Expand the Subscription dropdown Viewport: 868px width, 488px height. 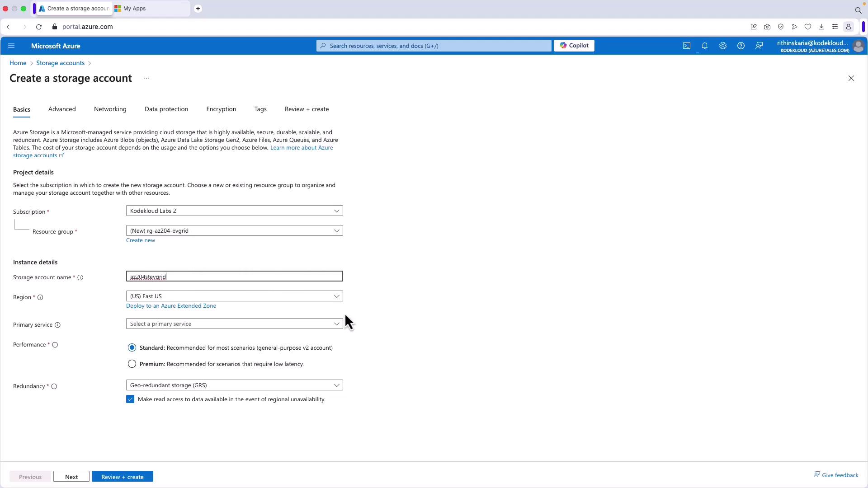234,211
